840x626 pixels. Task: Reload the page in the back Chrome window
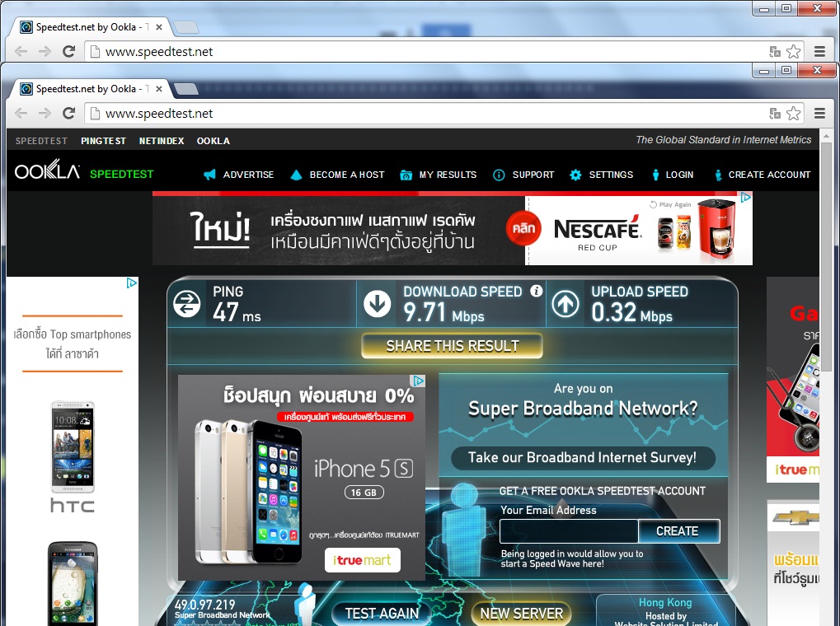pos(68,51)
